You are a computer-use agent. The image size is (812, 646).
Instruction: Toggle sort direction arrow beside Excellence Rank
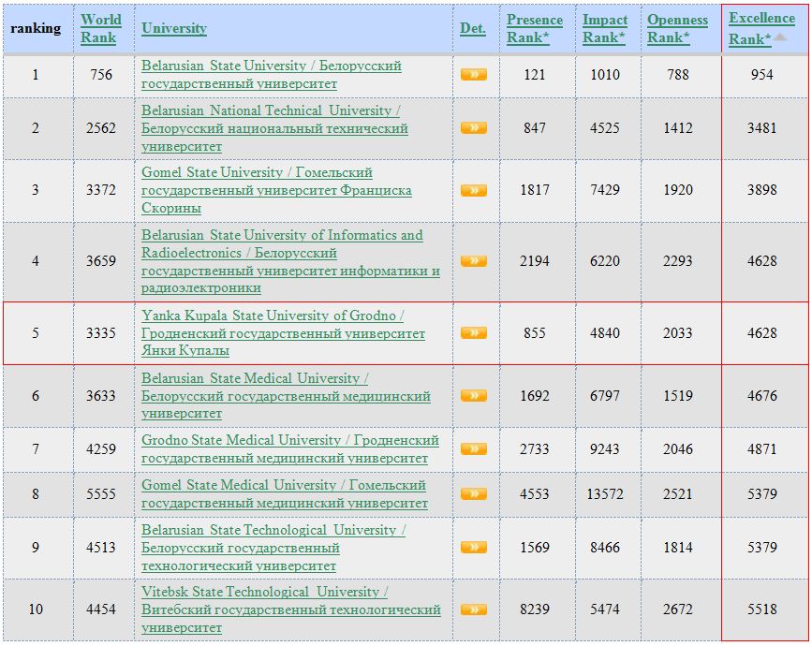point(780,37)
